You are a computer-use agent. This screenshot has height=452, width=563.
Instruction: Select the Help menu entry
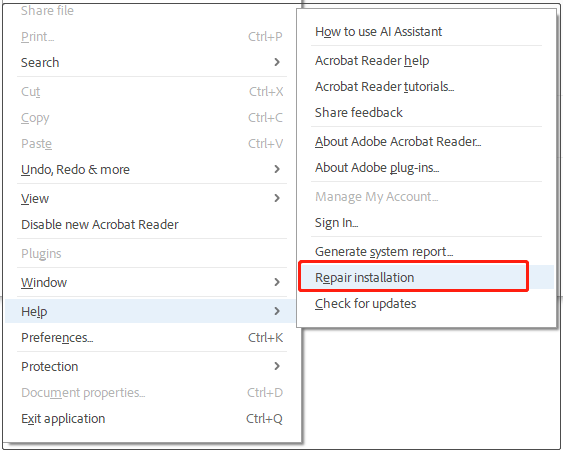tap(150, 311)
